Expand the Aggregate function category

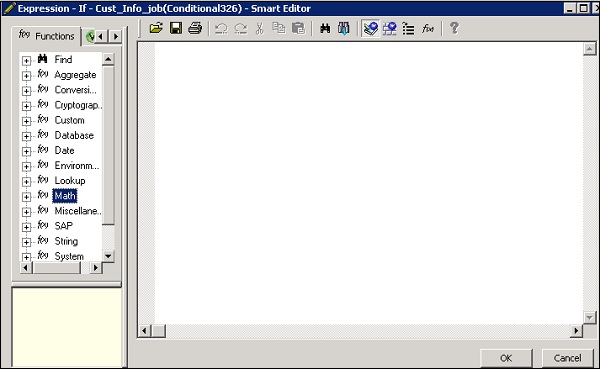point(26,76)
